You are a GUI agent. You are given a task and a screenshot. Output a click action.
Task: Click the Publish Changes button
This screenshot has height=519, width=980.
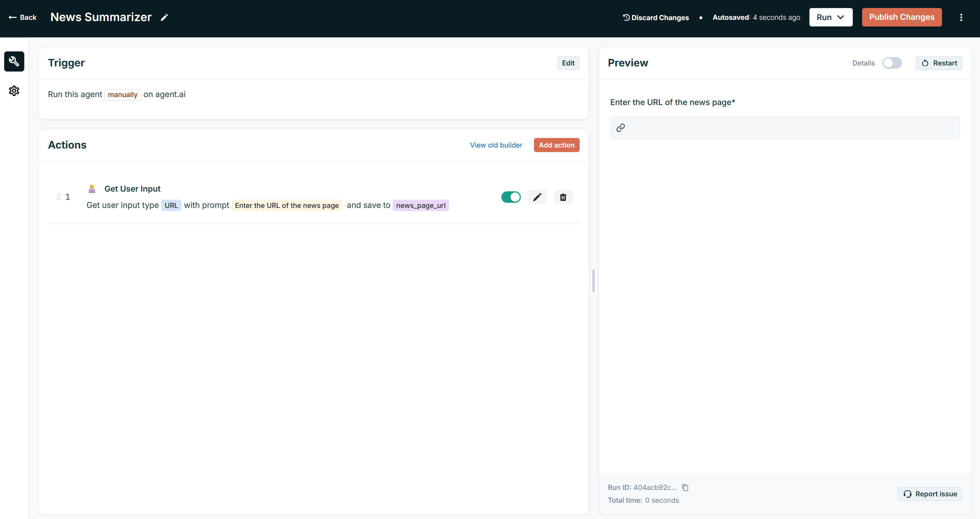(901, 18)
